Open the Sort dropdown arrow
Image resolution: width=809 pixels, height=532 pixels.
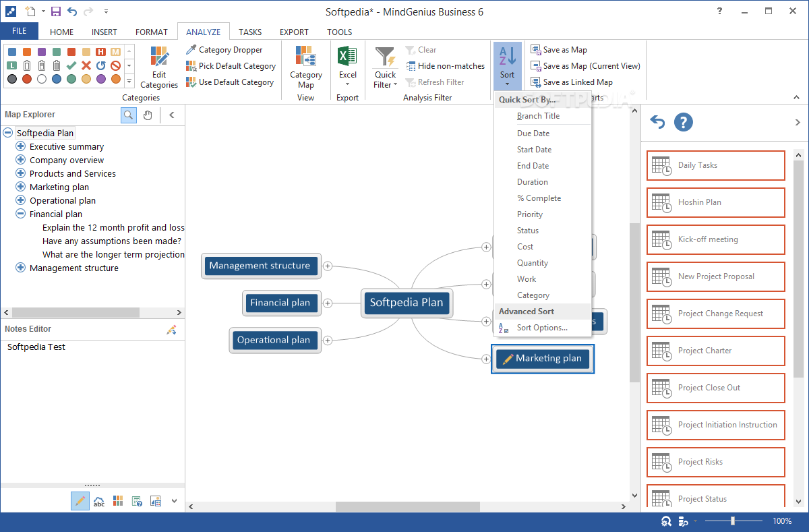[x=507, y=85]
